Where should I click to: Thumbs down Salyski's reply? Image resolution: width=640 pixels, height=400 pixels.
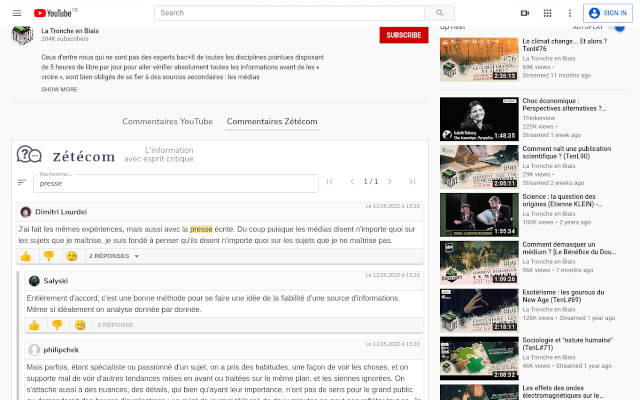(x=57, y=325)
